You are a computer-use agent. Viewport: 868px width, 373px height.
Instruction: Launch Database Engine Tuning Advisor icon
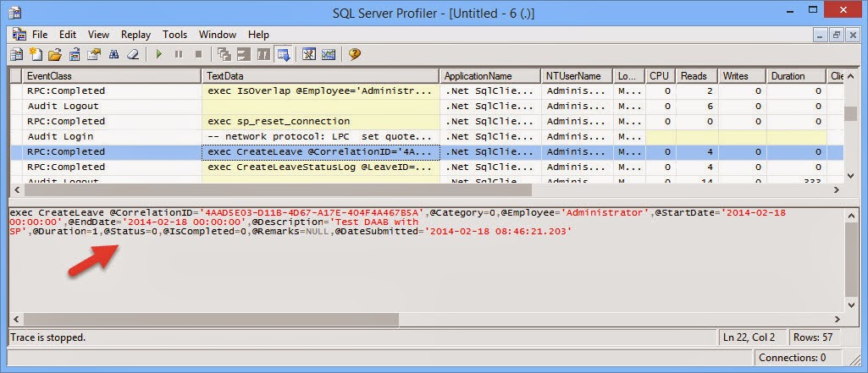[x=309, y=54]
